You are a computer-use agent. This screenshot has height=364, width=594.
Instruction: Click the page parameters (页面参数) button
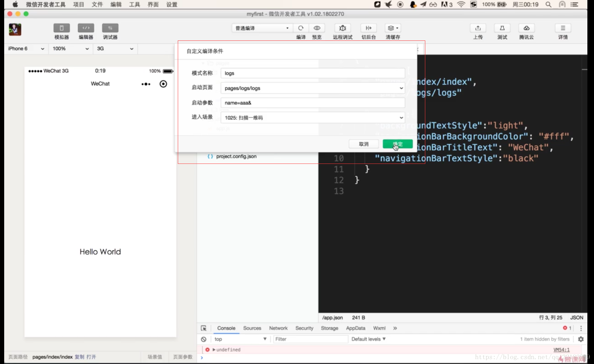click(183, 357)
